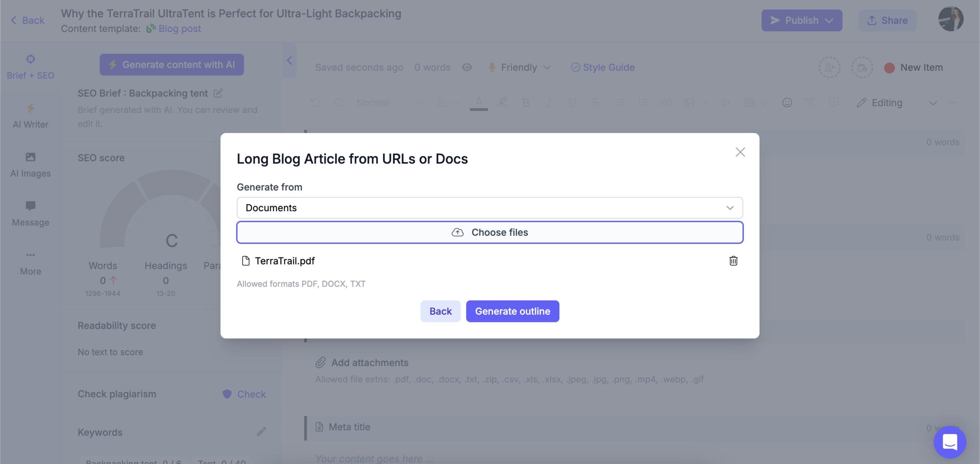Go Back using the top-left arrow link

[x=27, y=20]
